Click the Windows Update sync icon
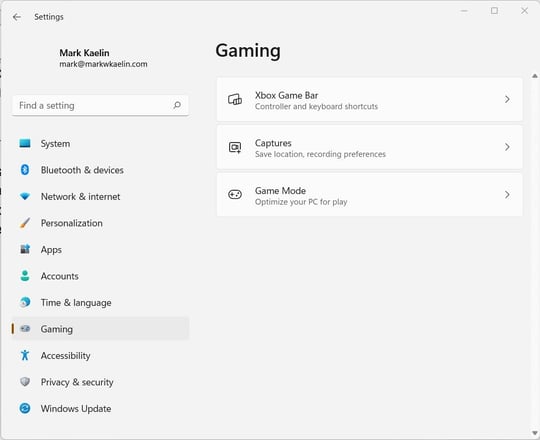540x440 pixels. [x=25, y=408]
